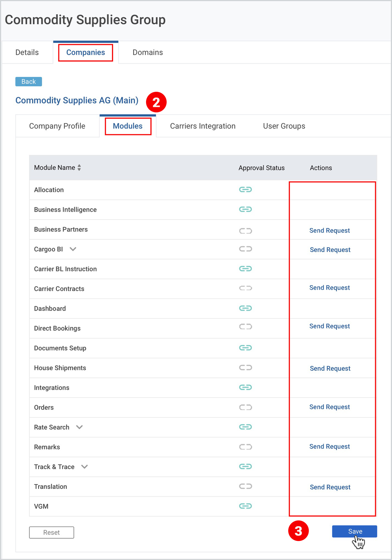392x560 pixels.
Task: Click the Reset button
Action: [x=52, y=533]
